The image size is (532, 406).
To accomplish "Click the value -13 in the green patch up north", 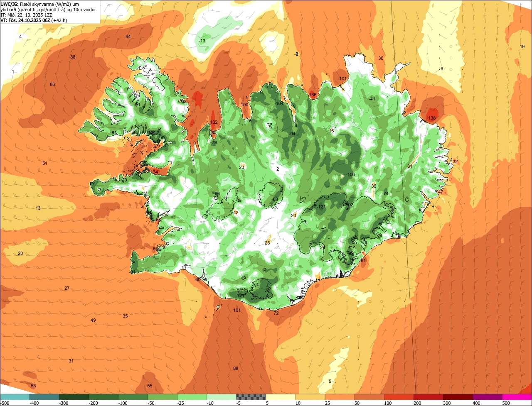I will (202, 41).
